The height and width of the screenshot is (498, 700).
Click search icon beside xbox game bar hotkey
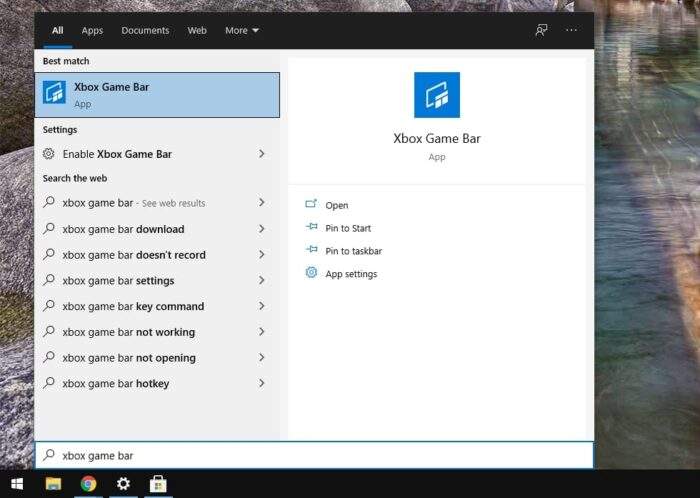(x=49, y=382)
